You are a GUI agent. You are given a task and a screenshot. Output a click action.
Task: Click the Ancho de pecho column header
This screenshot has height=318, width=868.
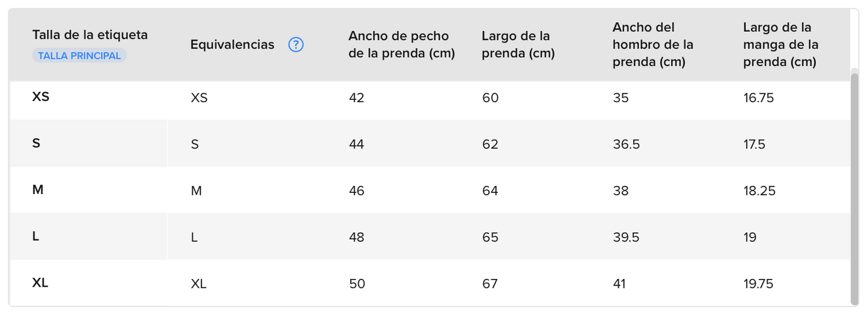pos(402,44)
